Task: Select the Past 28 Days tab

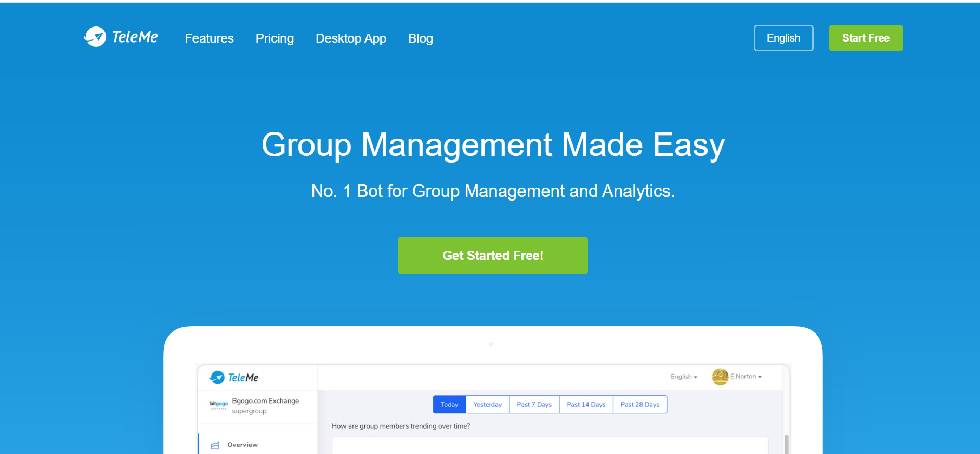Action: tap(640, 405)
